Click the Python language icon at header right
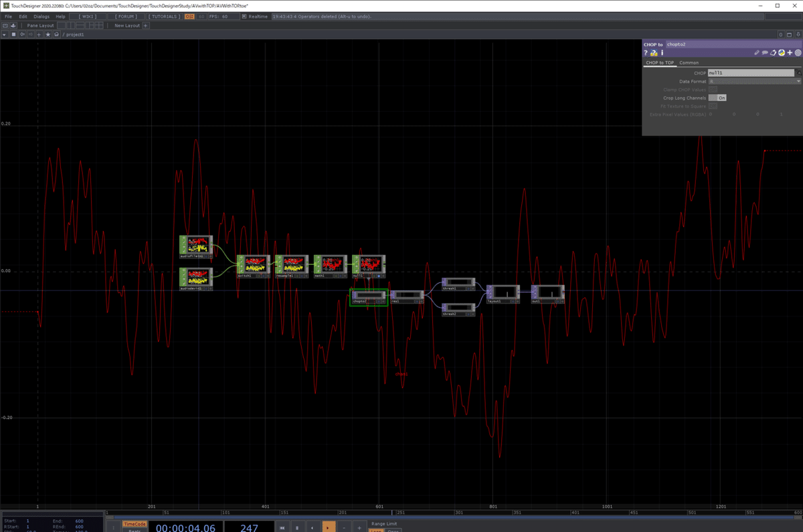Screen dimensions: 803x532 781,53
